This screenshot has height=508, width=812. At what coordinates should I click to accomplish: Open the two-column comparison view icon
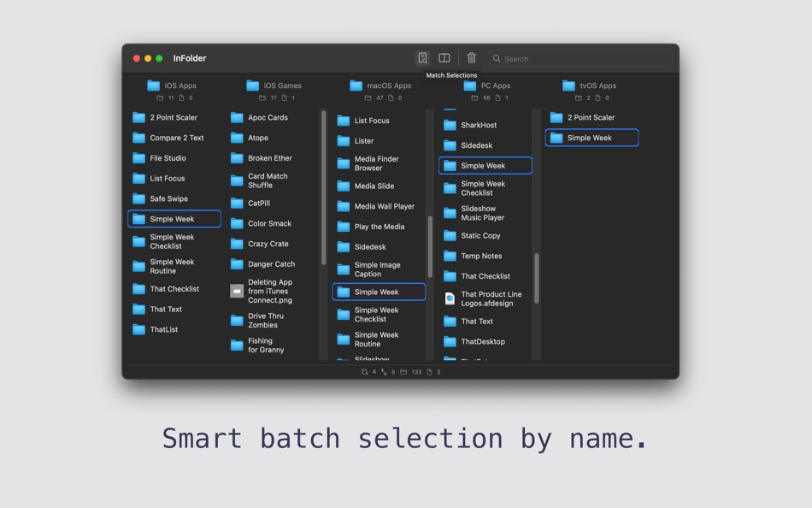click(x=444, y=57)
